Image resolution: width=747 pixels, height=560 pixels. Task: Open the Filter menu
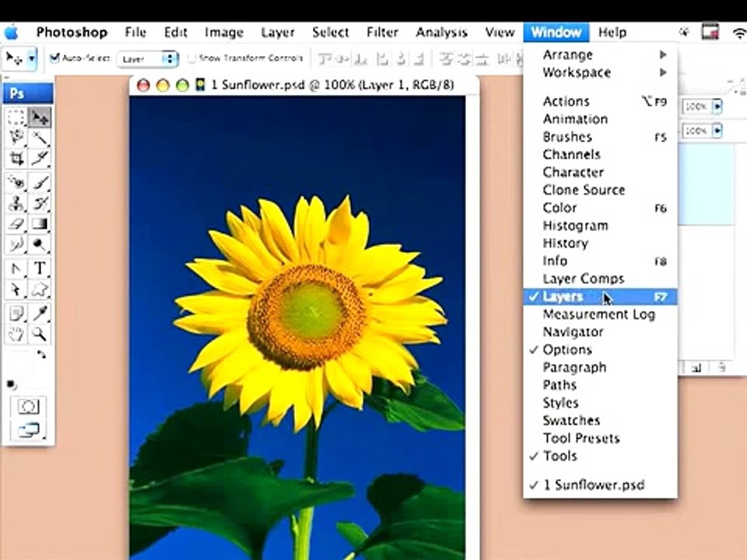point(382,33)
